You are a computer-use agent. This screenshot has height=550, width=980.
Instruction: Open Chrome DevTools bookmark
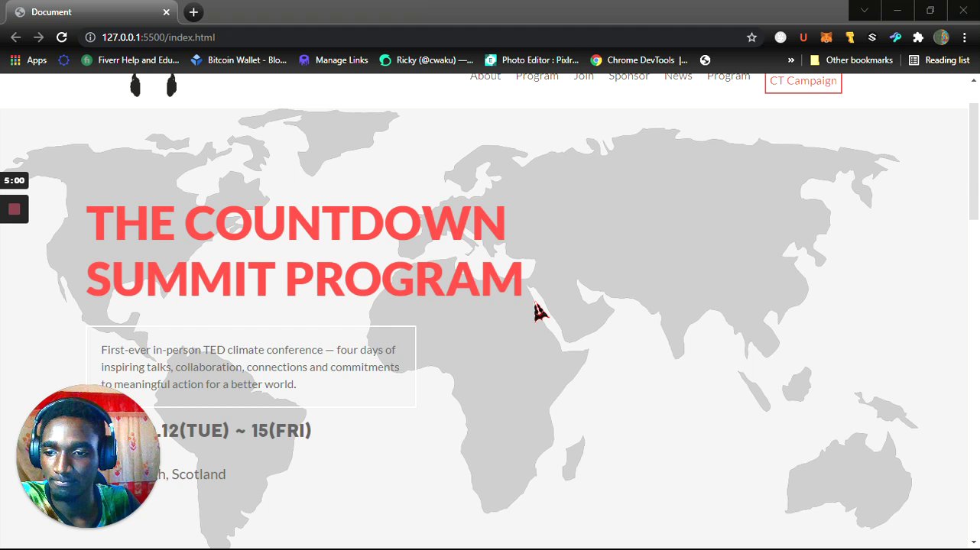[639, 60]
